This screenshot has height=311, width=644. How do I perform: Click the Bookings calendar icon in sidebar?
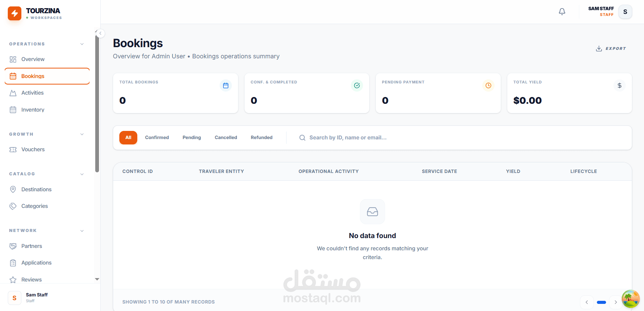coord(13,76)
